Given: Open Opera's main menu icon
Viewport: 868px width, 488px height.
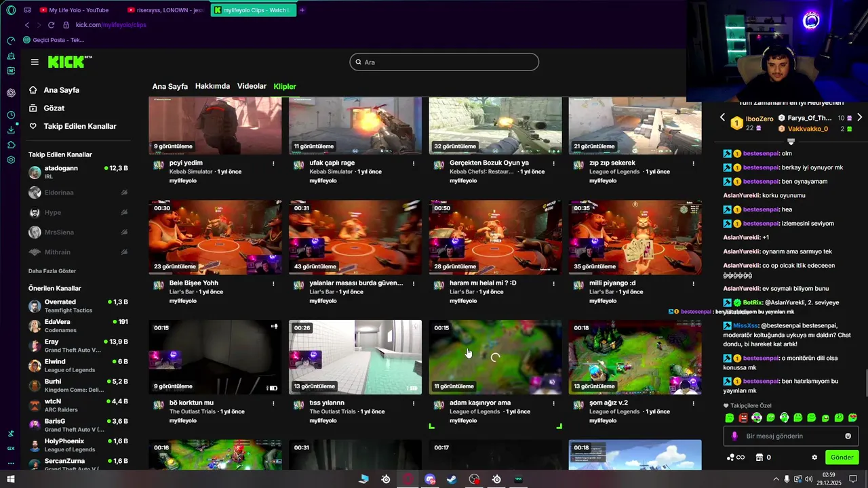Looking at the screenshot, I should pyautogui.click(x=11, y=10).
